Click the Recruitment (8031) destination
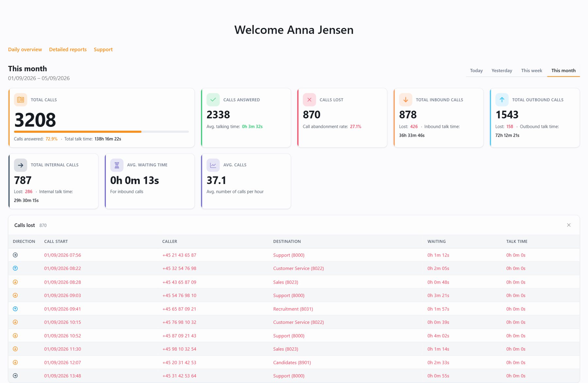Viewport: 588px width, 383px height. (293, 309)
